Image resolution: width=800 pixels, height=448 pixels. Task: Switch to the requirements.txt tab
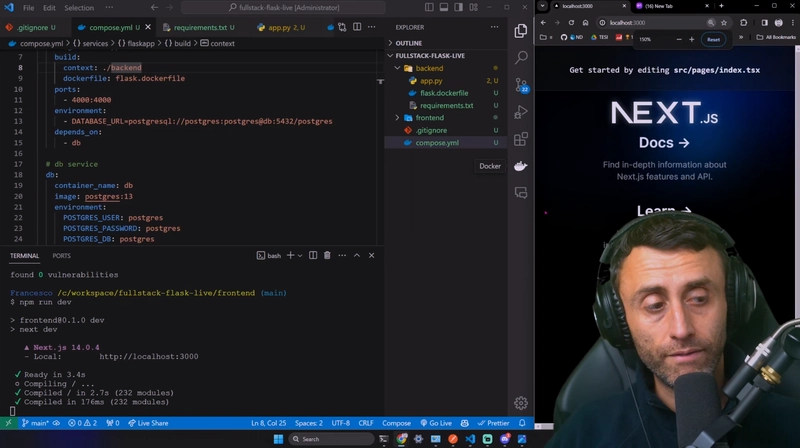click(199, 27)
